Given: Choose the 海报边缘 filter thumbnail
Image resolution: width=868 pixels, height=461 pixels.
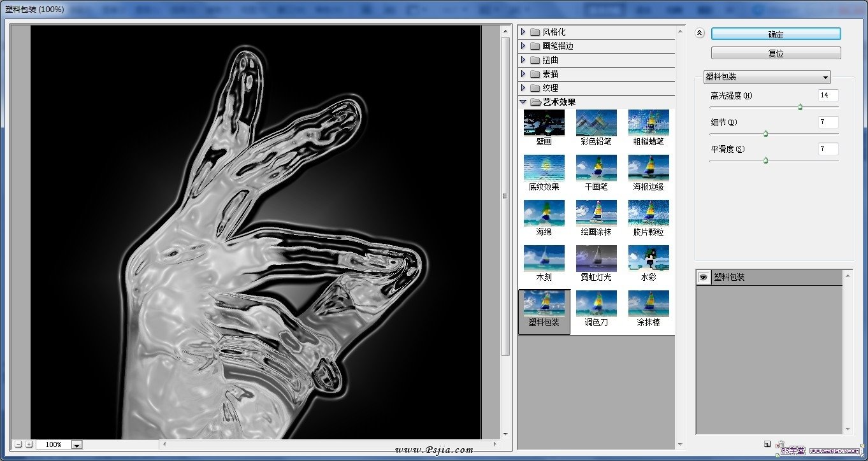Looking at the screenshot, I should click(x=649, y=168).
